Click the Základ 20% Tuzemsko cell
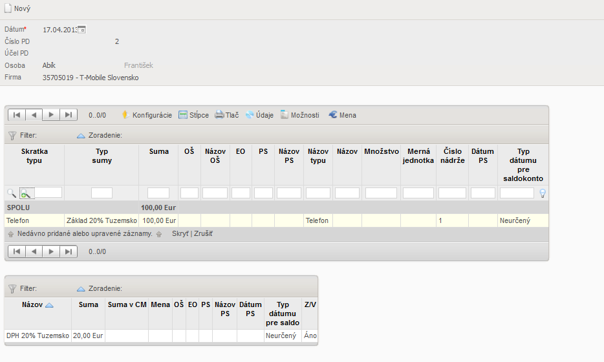 [x=102, y=221]
